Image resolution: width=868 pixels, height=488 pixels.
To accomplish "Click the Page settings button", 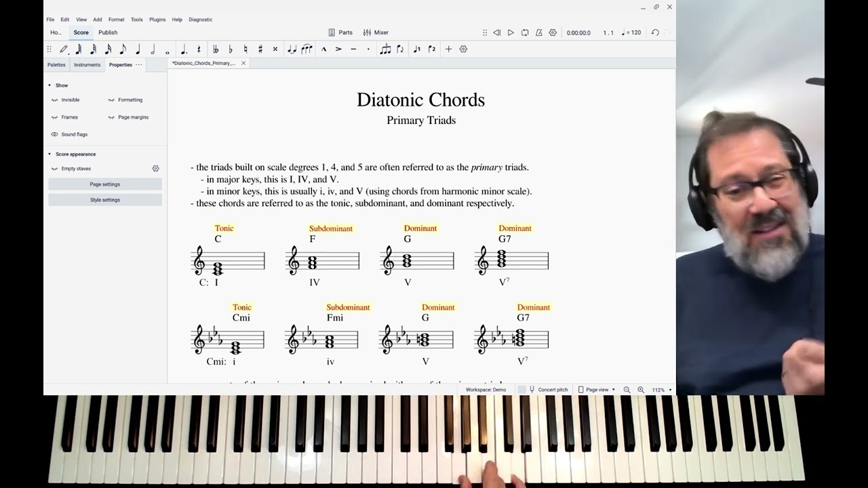I will 105,184.
